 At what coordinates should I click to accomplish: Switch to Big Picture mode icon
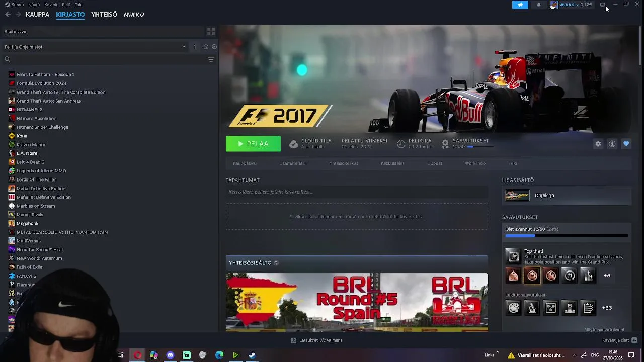[603, 5]
